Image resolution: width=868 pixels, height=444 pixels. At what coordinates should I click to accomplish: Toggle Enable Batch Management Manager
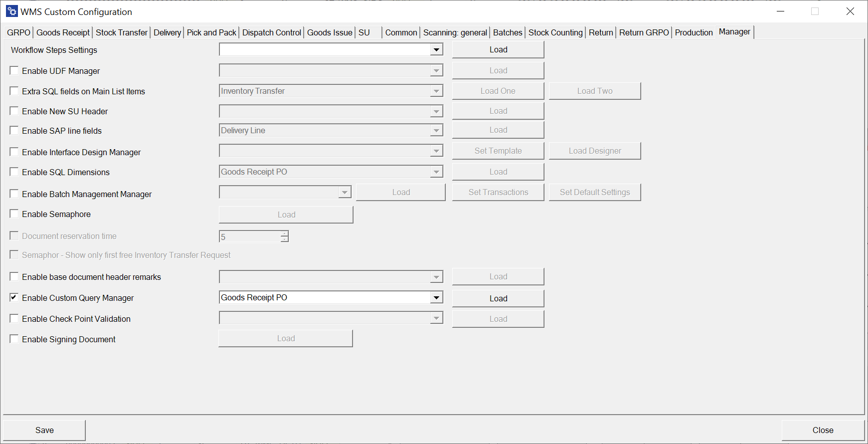pyautogui.click(x=14, y=194)
